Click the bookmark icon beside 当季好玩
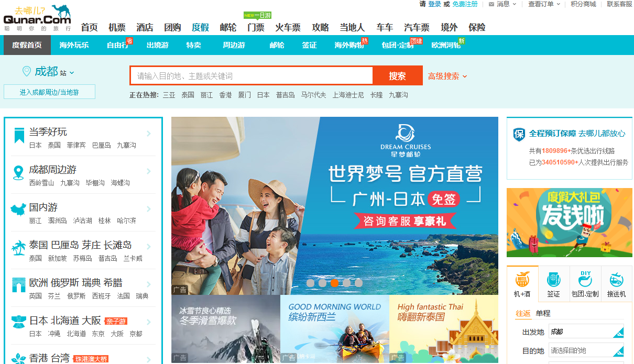Image resolution: width=634 pixels, height=364 pixels. click(x=19, y=136)
